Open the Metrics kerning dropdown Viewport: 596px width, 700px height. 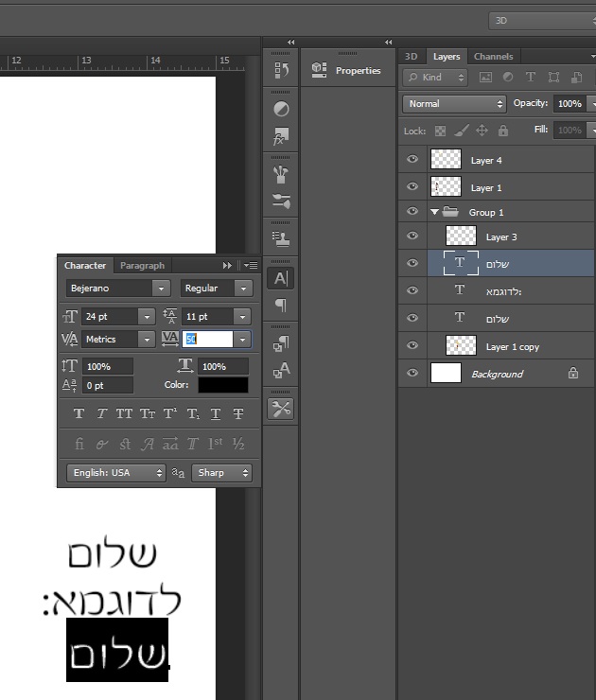(x=147, y=340)
